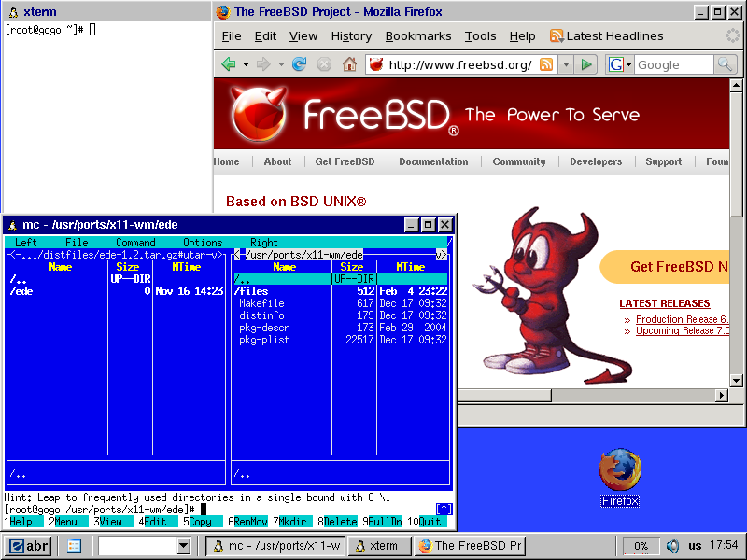This screenshot has height=560, width=747.
Task: Open search engine selector dropdown arrow
Action: click(x=628, y=64)
